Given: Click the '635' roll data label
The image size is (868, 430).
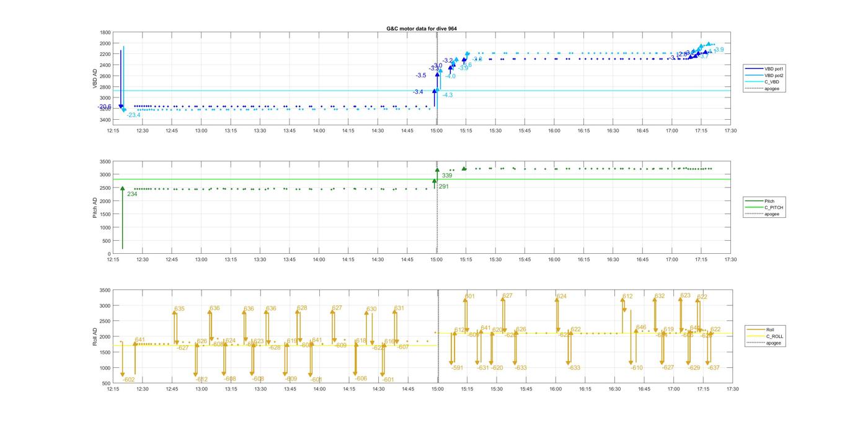Looking at the screenshot, I should point(179,308).
